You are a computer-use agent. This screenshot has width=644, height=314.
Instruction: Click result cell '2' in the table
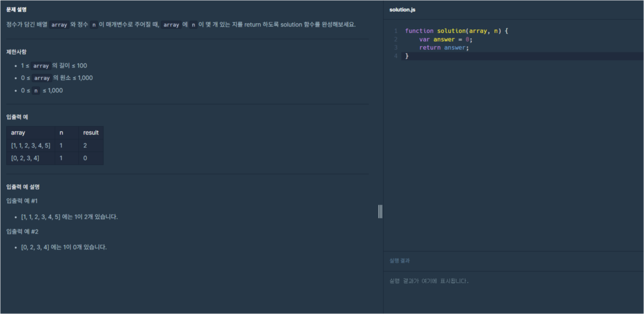pos(91,145)
